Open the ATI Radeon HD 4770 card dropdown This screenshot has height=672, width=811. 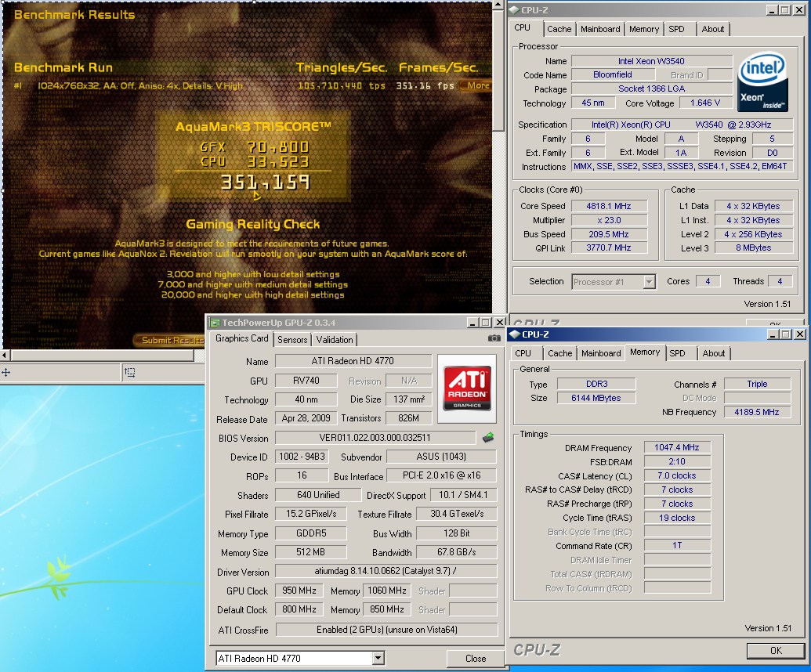coord(378,658)
